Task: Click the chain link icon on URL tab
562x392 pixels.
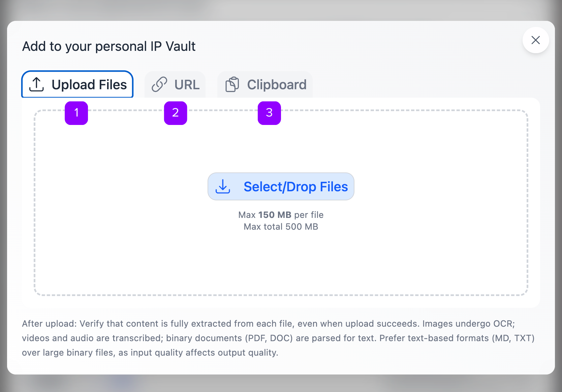Action: (x=160, y=84)
